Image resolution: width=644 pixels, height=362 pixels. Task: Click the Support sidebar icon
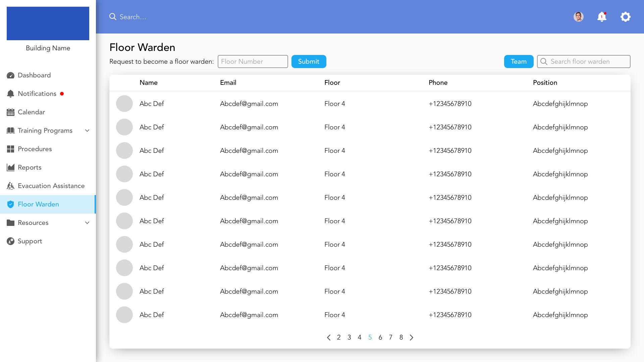click(x=10, y=241)
